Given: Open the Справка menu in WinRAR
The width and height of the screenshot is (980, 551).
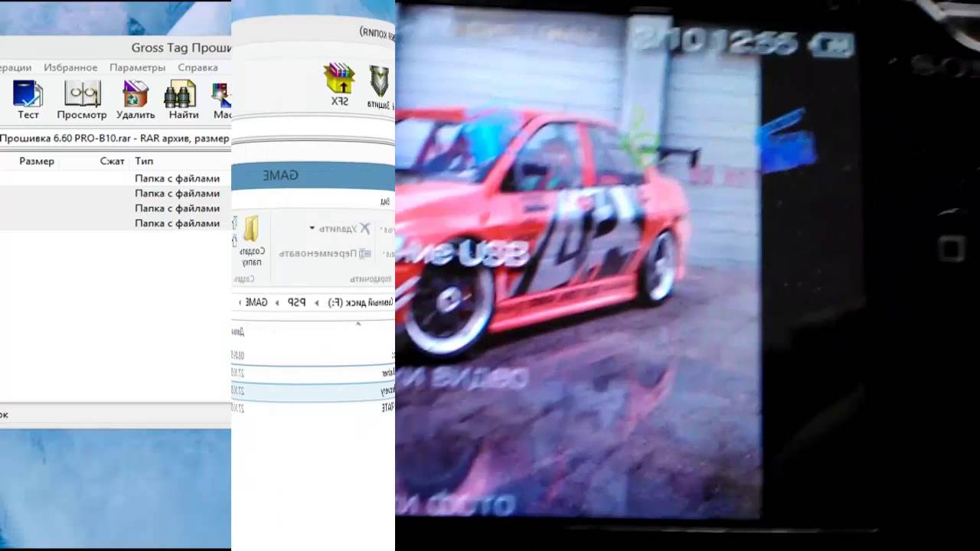Looking at the screenshot, I should [198, 67].
